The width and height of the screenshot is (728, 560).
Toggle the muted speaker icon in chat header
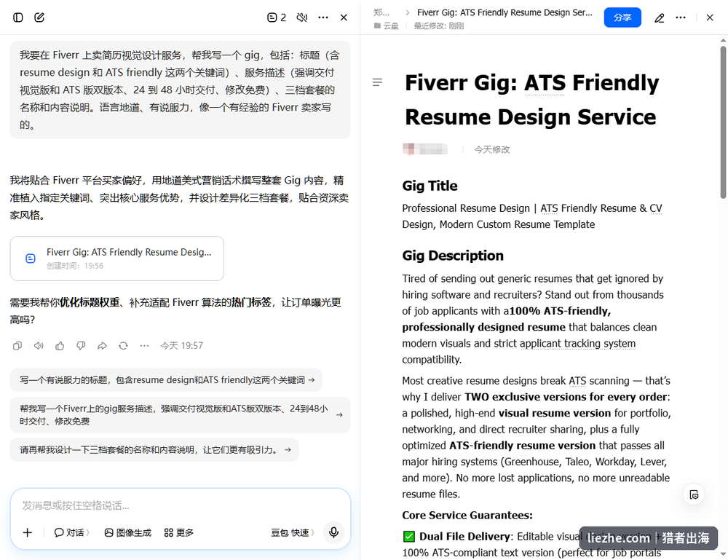click(302, 17)
